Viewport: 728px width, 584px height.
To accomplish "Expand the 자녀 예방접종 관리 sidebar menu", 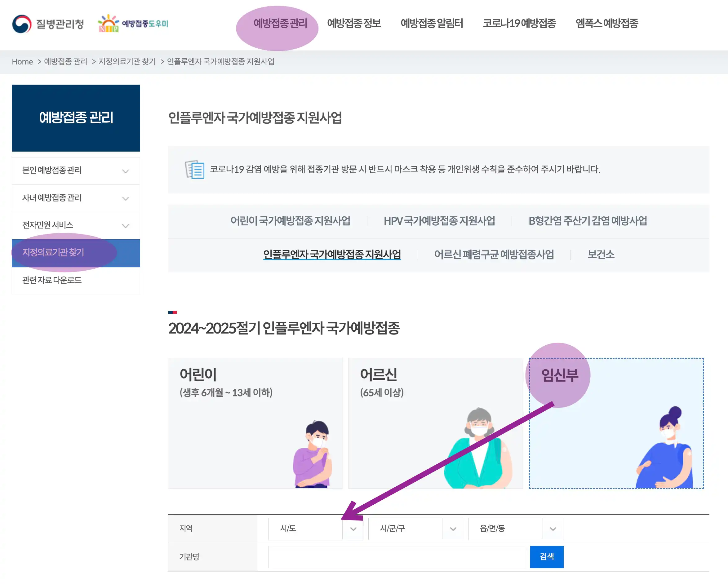I will pos(76,198).
